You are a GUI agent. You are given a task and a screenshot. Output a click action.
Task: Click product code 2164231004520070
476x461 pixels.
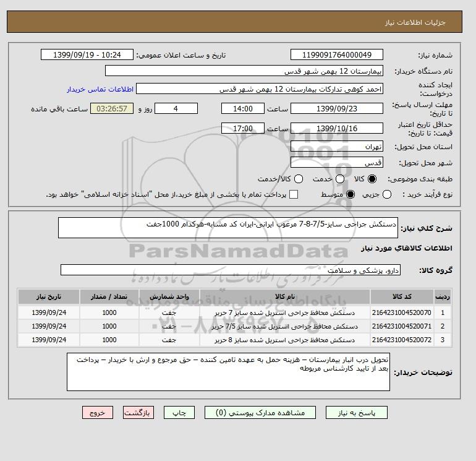point(402,312)
